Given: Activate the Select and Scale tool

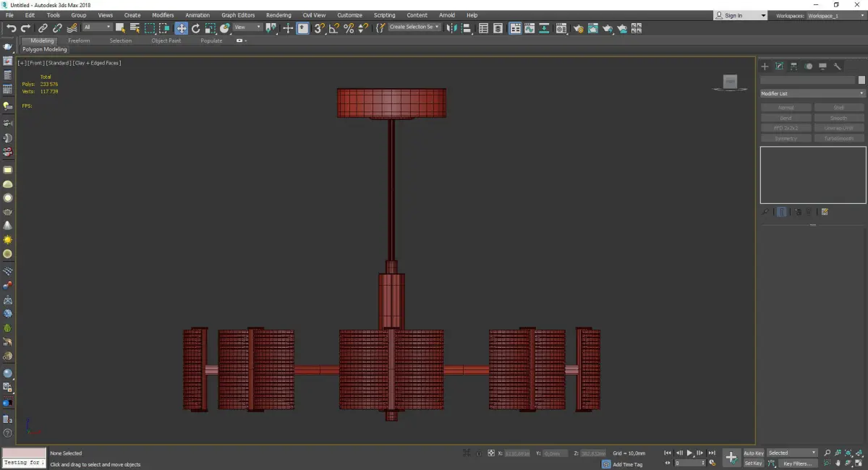Looking at the screenshot, I should [210, 28].
